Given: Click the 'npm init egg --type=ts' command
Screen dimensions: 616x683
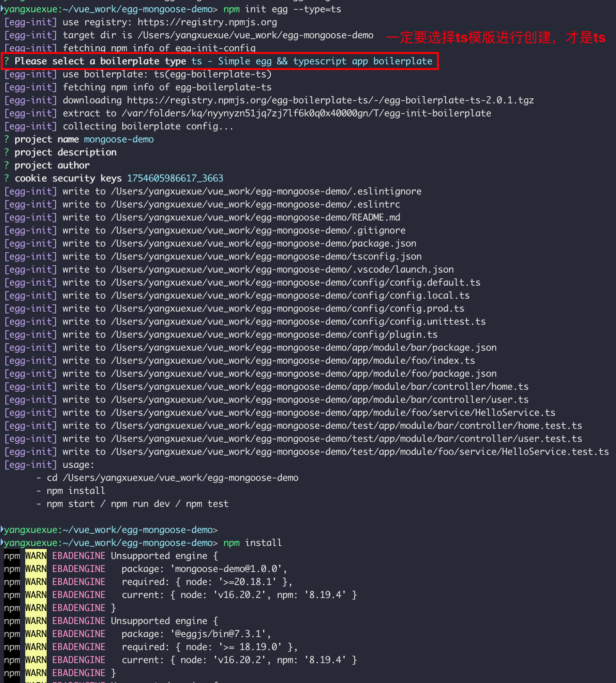Looking at the screenshot, I should pyautogui.click(x=282, y=9).
